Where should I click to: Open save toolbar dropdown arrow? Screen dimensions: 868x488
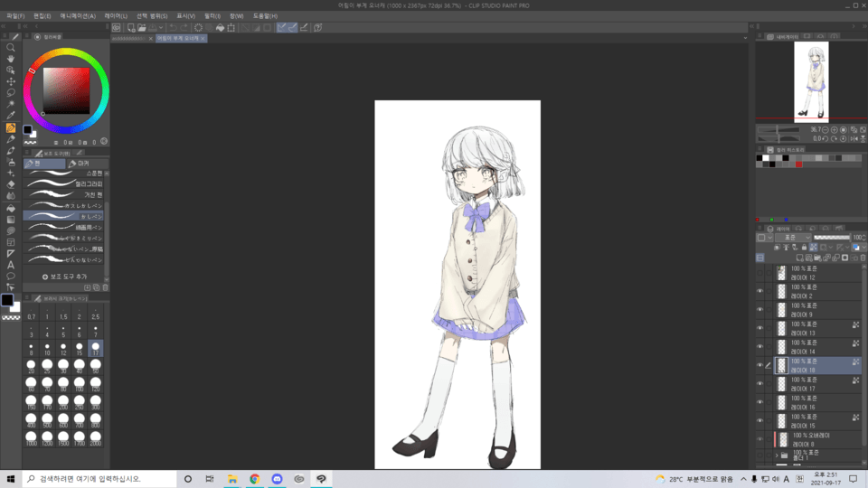click(x=161, y=27)
